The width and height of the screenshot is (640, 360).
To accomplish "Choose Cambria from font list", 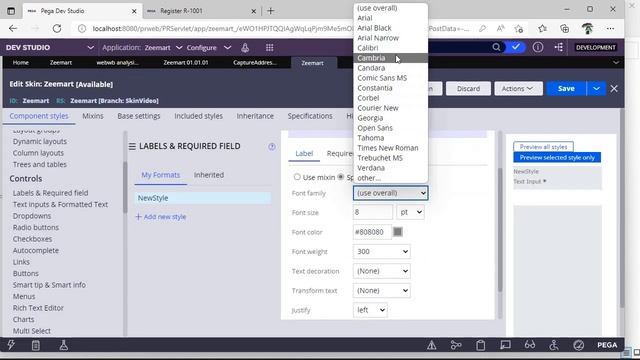I will [390, 58].
